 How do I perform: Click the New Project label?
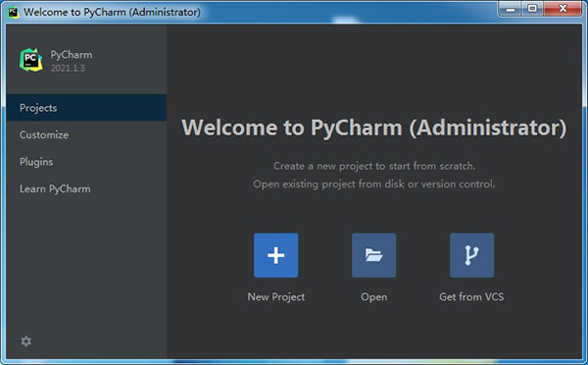tap(276, 296)
